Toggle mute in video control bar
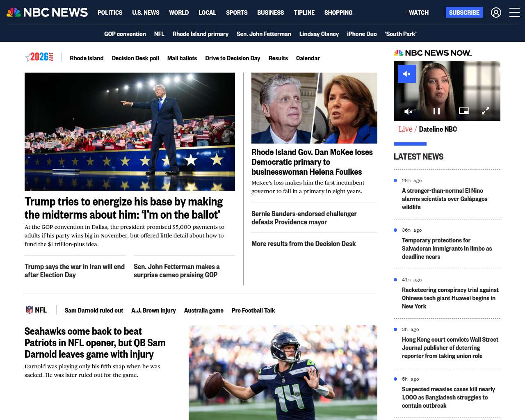 (x=408, y=111)
